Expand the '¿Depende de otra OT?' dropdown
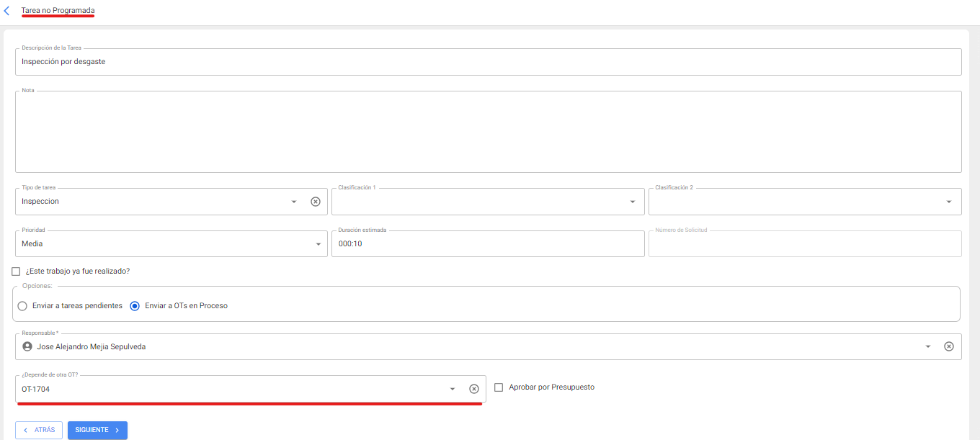This screenshot has width=980, height=440. point(453,389)
